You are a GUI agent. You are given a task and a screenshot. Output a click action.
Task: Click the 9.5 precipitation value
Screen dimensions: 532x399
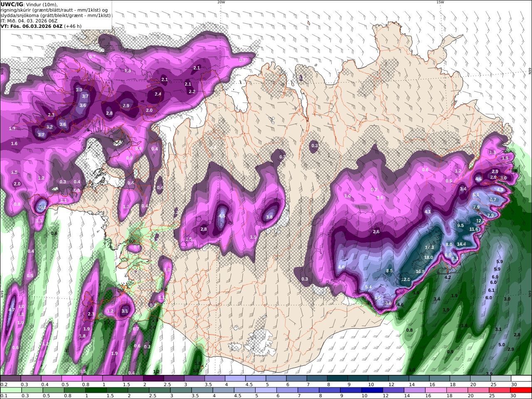tap(461, 225)
